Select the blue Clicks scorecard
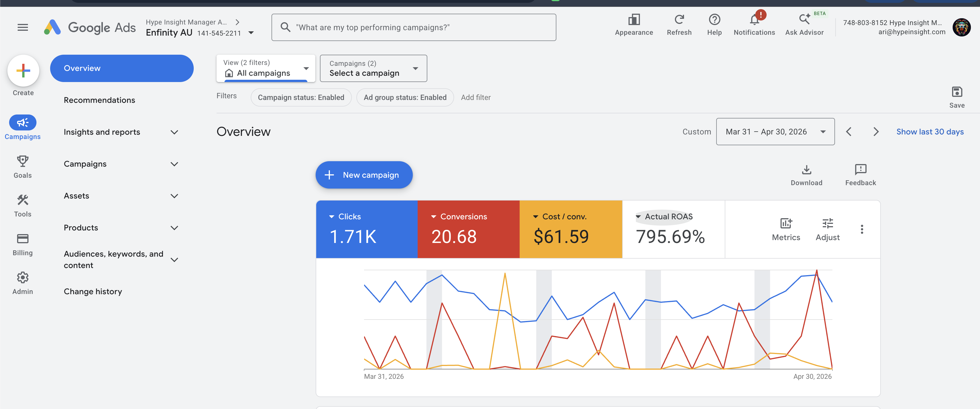This screenshot has height=409, width=980. coord(367,229)
